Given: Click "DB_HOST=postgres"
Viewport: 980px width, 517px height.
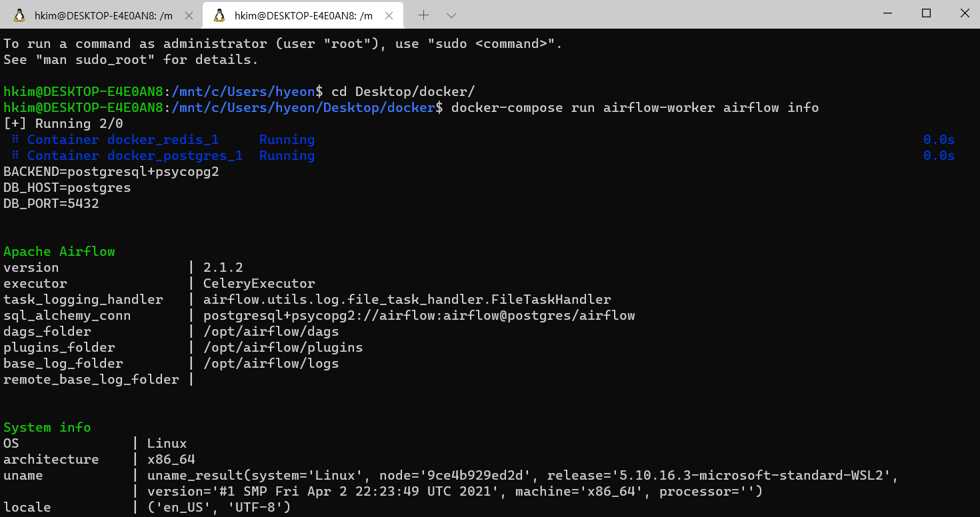Looking at the screenshot, I should coord(67,188).
